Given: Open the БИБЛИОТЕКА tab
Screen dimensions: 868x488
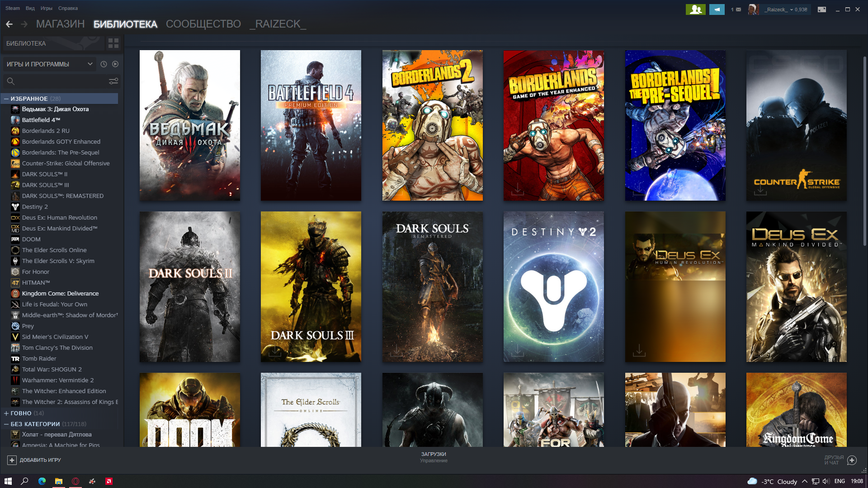Looking at the screenshot, I should (125, 24).
